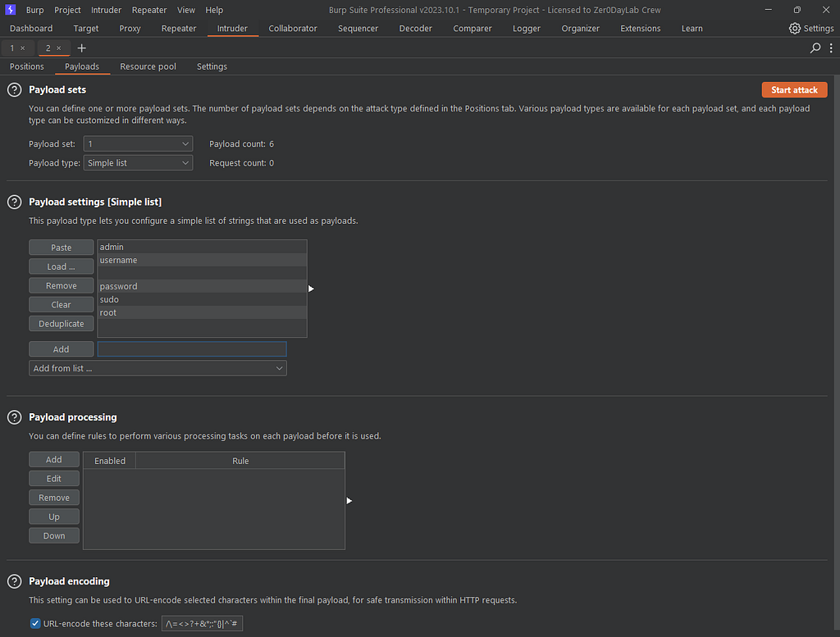840x637 pixels.
Task: Open help for Payload processing
Action: click(x=15, y=417)
